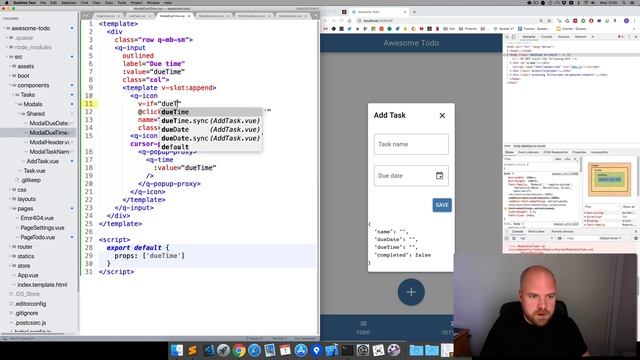Click the Task name input field

click(411, 144)
